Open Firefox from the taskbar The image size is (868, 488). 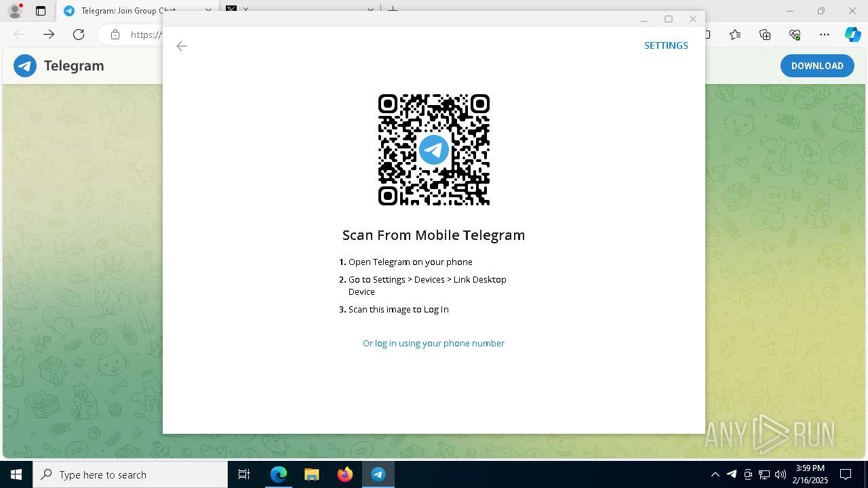pyautogui.click(x=344, y=474)
